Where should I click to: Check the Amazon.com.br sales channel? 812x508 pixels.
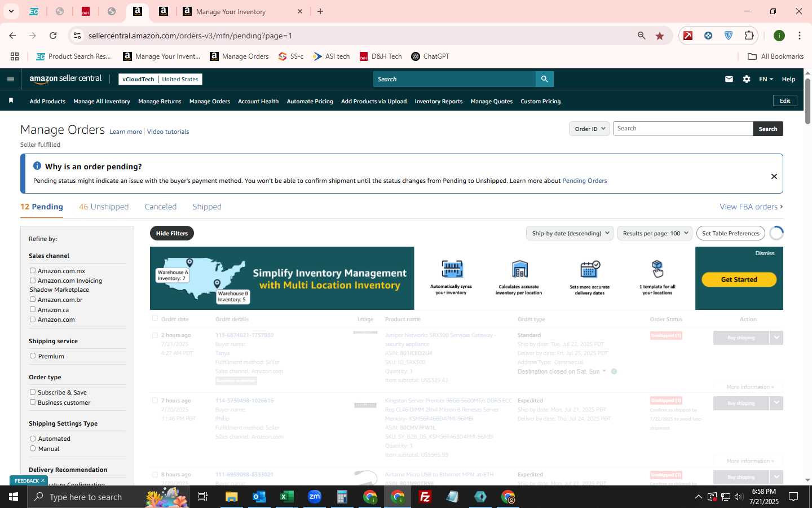[x=33, y=299]
